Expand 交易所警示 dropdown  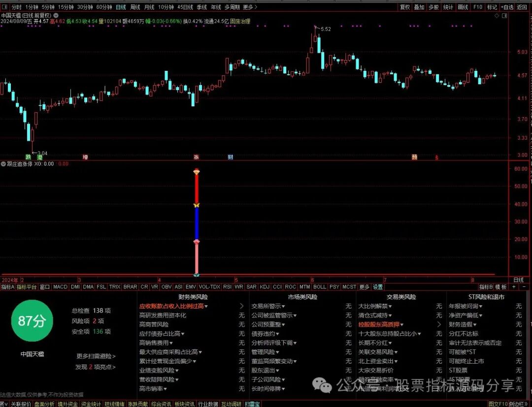point(268,306)
